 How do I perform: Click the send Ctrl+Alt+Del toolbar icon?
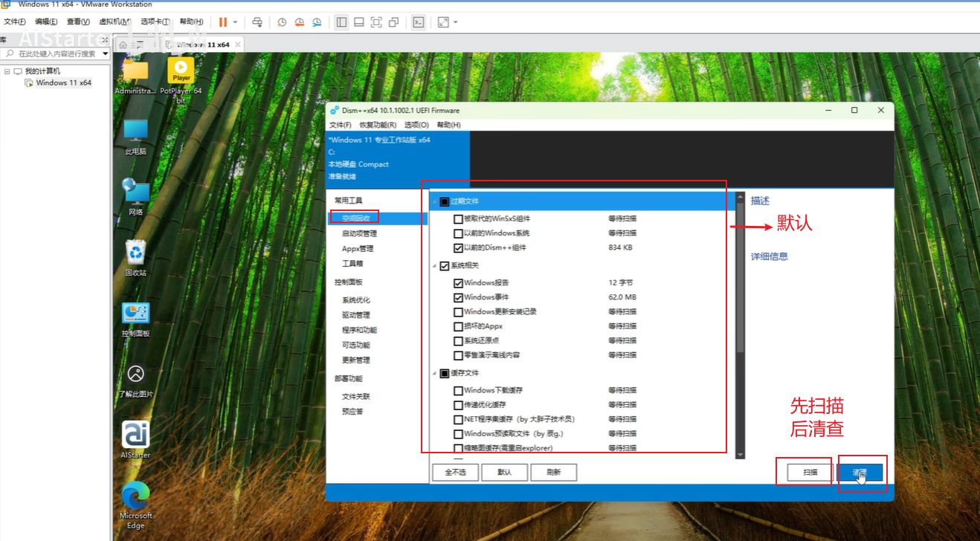point(257,22)
